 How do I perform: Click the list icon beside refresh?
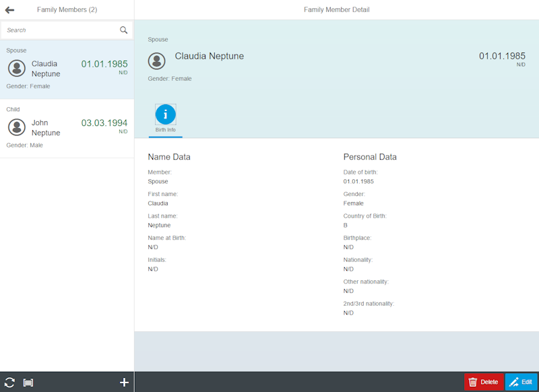(x=28, y=383)
